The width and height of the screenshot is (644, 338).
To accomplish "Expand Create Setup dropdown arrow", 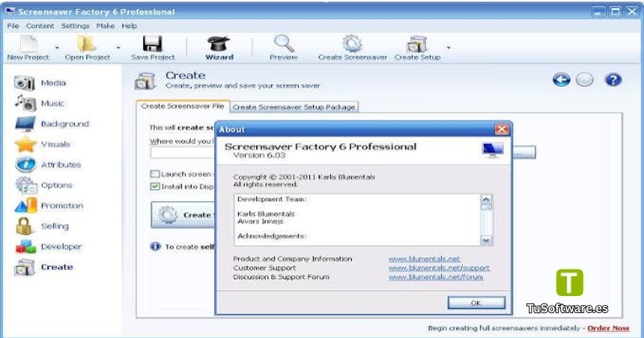I will (x=448, y=47).
